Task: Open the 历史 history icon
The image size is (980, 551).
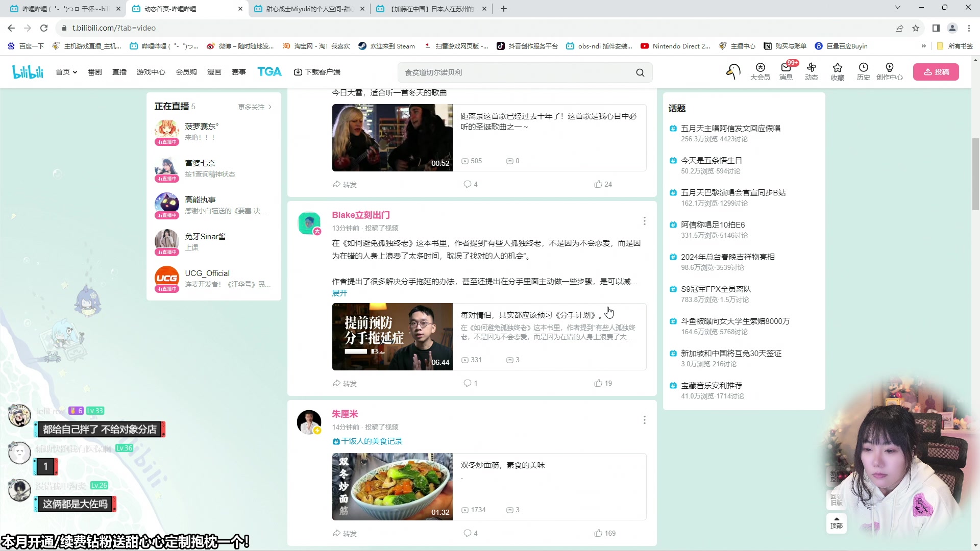Action: 863,71
